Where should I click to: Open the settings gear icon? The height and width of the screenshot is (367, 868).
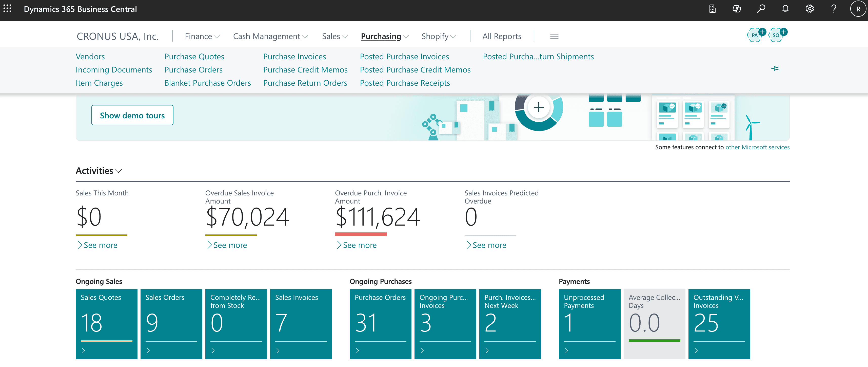(x=809, y=9)
